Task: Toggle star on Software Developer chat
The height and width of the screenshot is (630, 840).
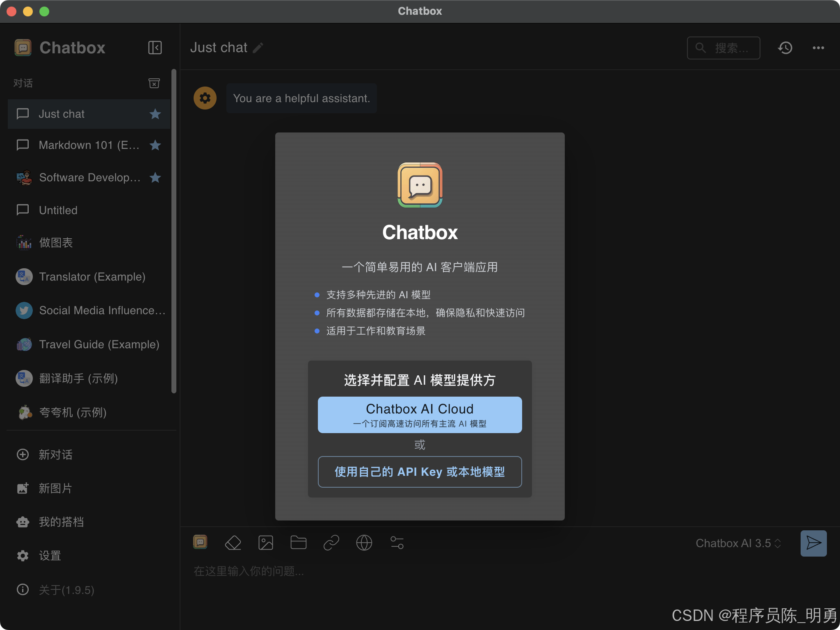Action: 155,177
